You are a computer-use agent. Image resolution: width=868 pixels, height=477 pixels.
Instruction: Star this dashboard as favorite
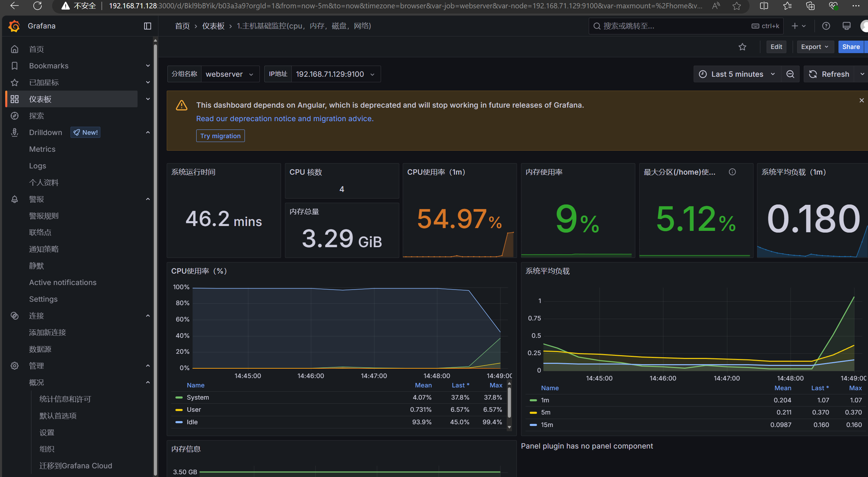[742, 47]
